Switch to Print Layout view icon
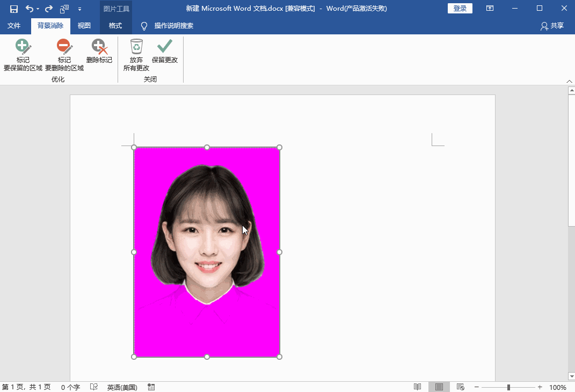This screenshot has height=392, width=575. coord(439,387)
